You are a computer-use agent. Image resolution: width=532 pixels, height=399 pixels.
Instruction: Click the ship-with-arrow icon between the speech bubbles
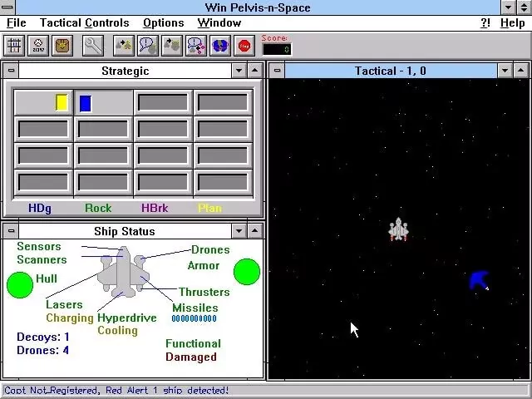pyautogui.click(x=172, y=46)
